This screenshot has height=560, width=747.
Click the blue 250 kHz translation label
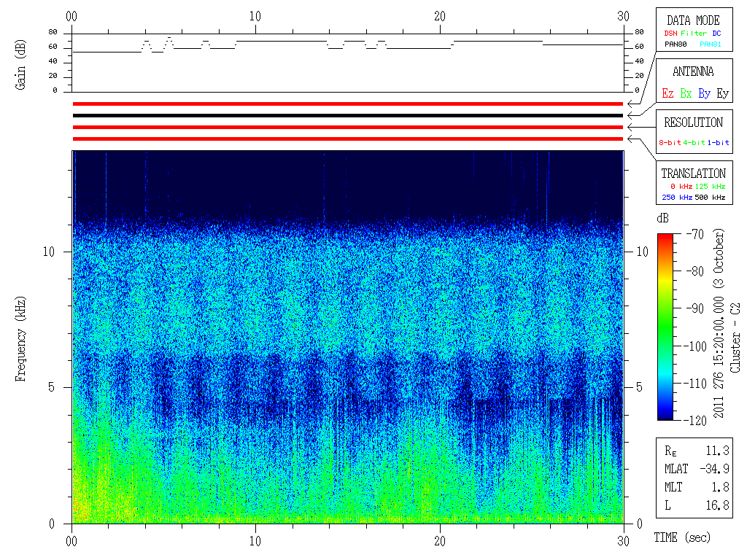[677, 197]
